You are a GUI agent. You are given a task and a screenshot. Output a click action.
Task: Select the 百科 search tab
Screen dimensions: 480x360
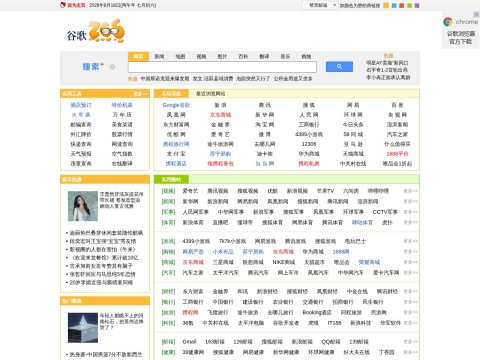point(243,57)
